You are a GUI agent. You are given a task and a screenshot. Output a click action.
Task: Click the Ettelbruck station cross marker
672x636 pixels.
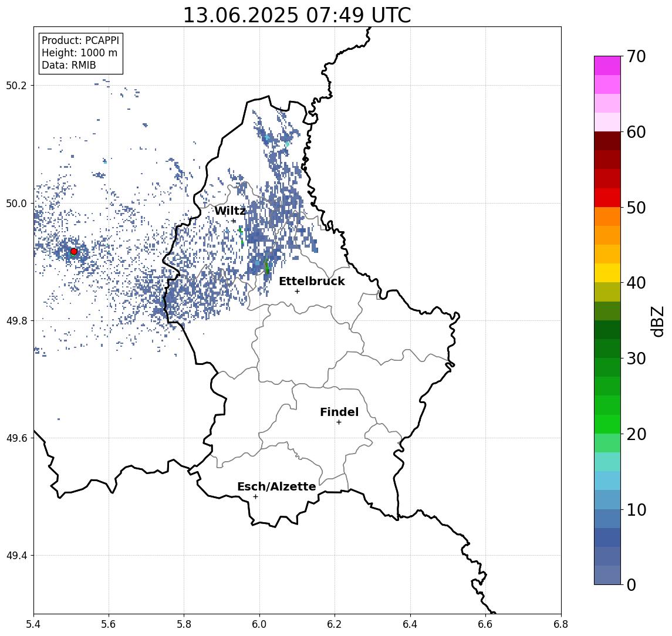pyautogui.click(x=297, y=292)
